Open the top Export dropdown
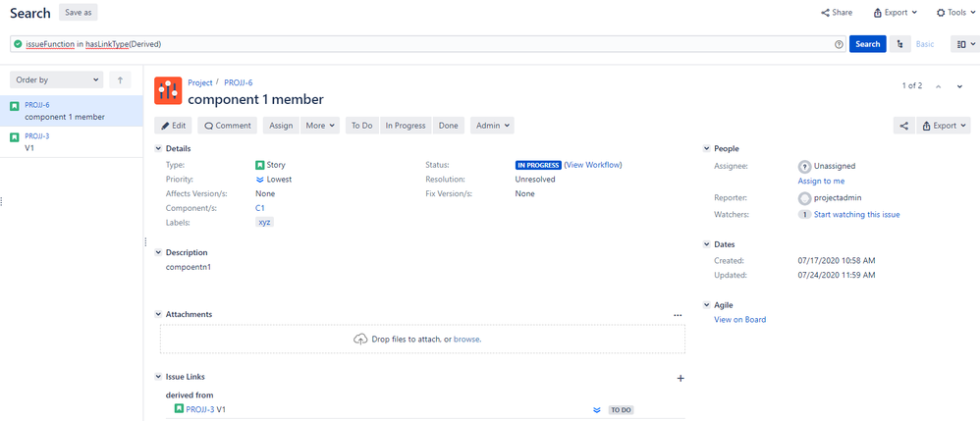 coord(895,13)
